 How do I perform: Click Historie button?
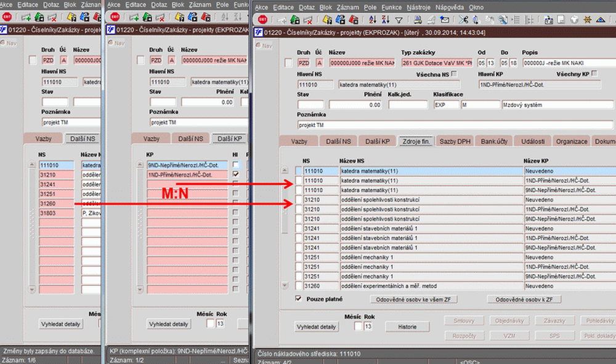[407, 326]
